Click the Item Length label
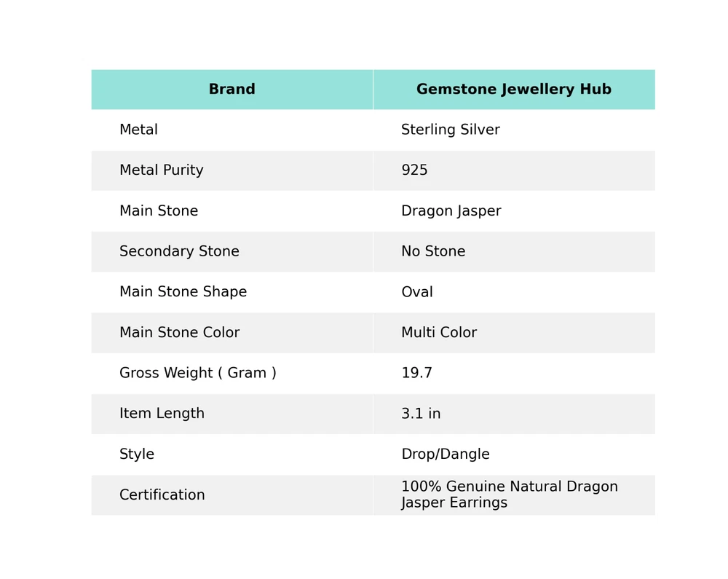Screen dimensions: 728x579 pos(162,414)
